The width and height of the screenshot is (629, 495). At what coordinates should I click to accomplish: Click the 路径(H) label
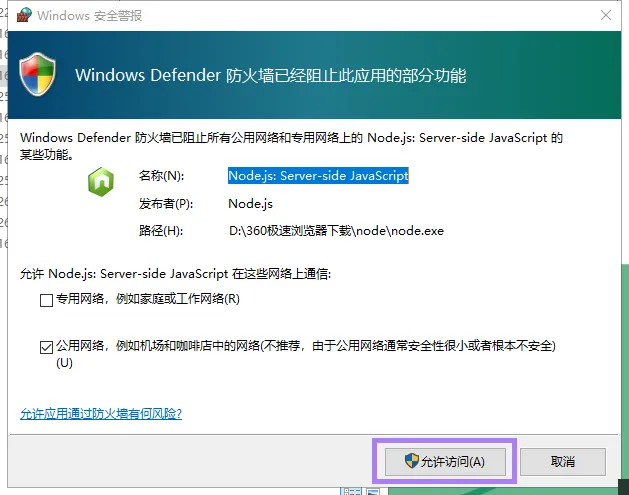click(161, 231)
